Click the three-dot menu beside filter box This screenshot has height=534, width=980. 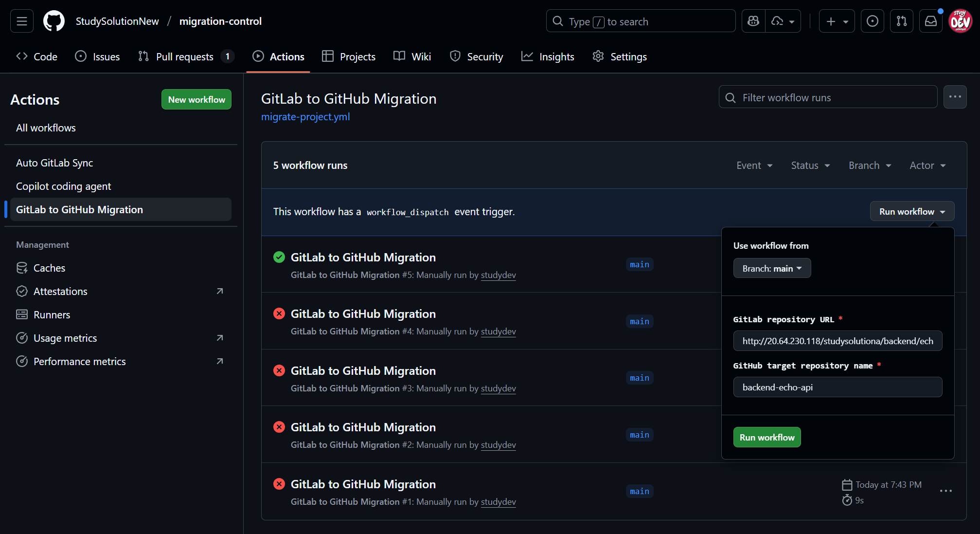point(955,97)
